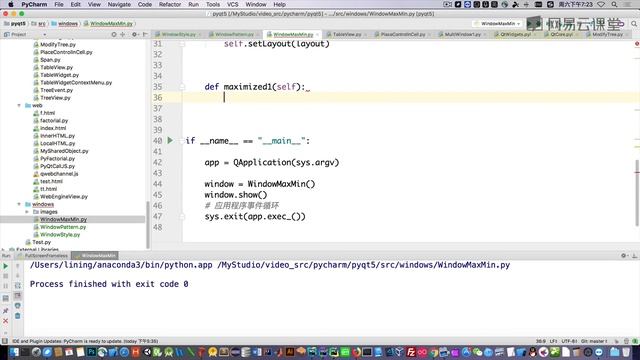Click the print icon in Run panel
The image size is (640, 360).
coord(18,306)
